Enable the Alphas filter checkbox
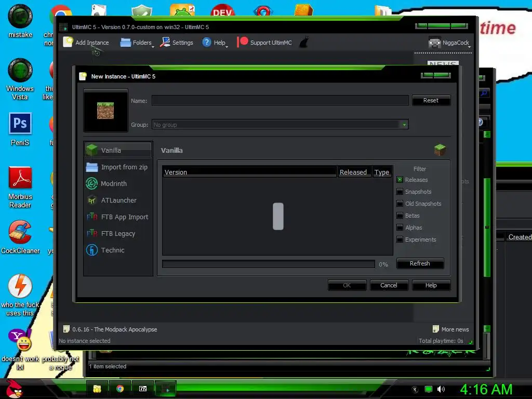 pos(400,228)
